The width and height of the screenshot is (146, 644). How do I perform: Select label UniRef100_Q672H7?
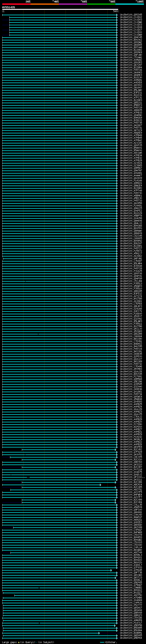coord(131,65)
